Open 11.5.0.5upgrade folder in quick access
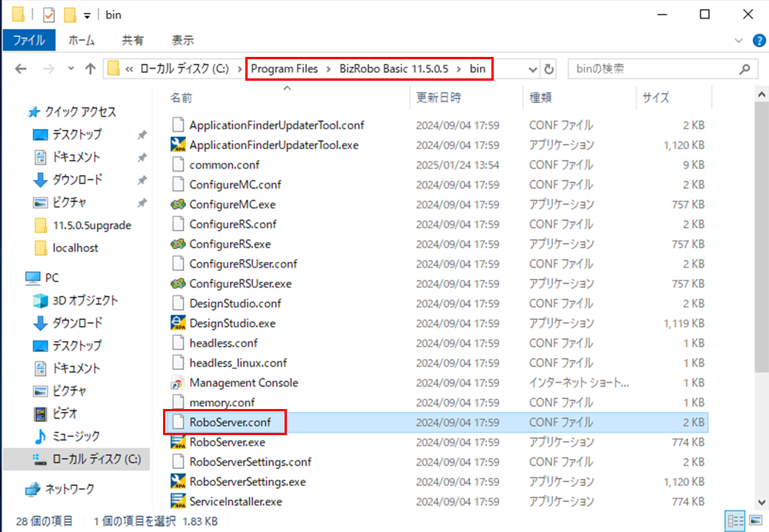This screenshot has width=769, height=532. tap(83, 225)
